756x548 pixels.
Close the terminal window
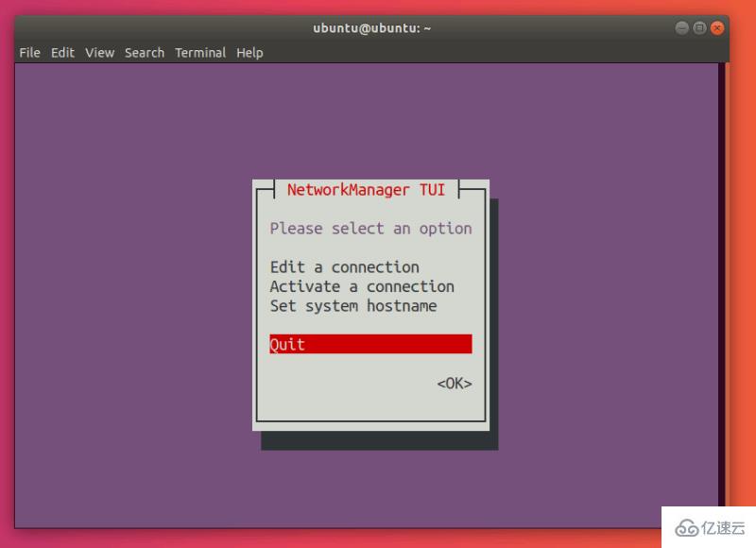717,28
